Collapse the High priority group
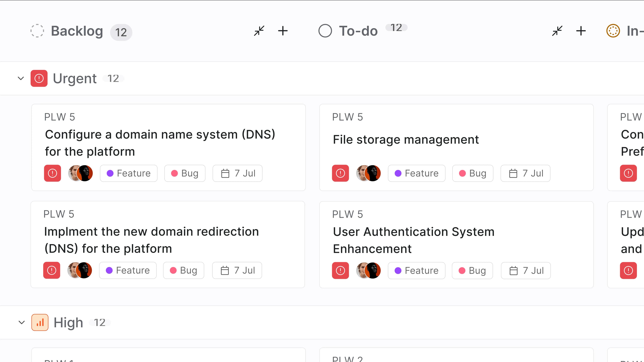The image size is (644, 362). point(22,322)
